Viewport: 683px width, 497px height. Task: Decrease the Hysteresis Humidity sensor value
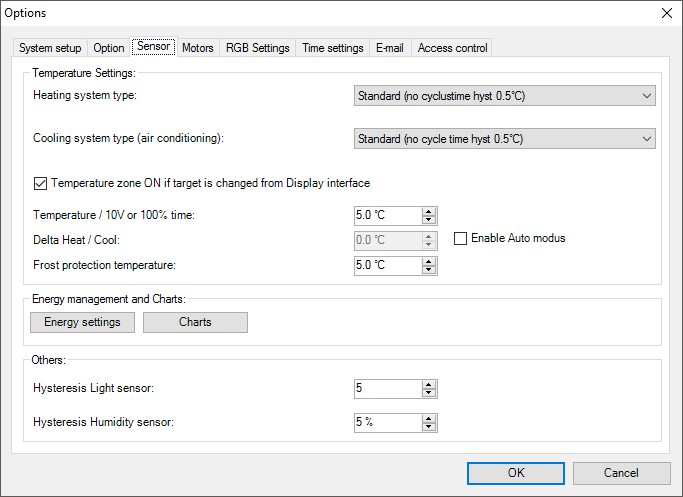point(429,427)
